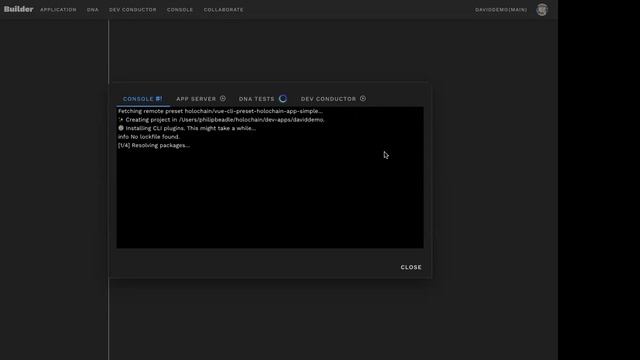Open the user avatar icon
The image size is (640, 360).
tap(542, 10)
